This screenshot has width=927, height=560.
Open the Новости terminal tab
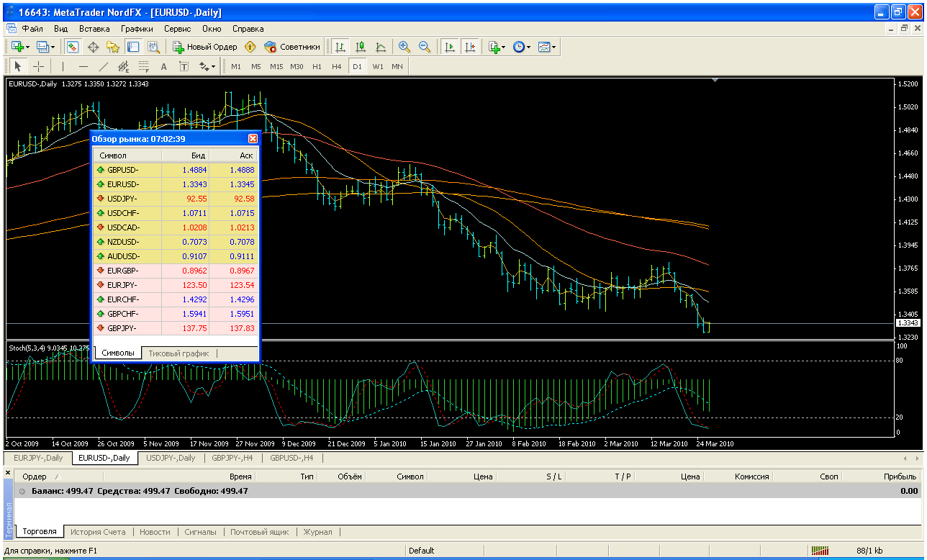[155, 532]
